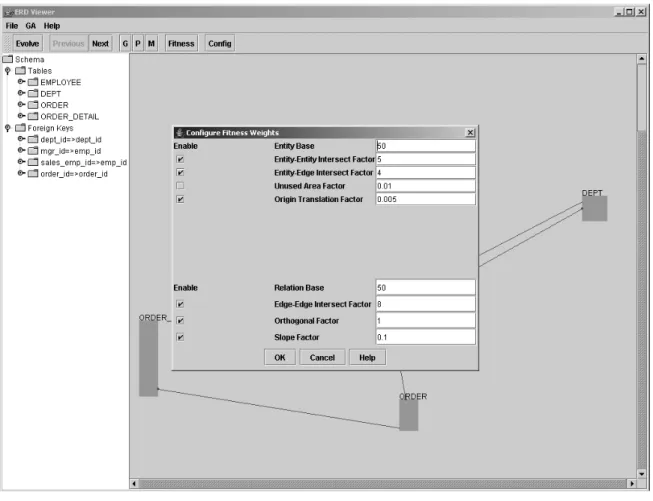Image resolution: width=653 pixels, height=501 pixels.
Task: Open the Fitness toolbar button
Action: click(x=181, y=43)
